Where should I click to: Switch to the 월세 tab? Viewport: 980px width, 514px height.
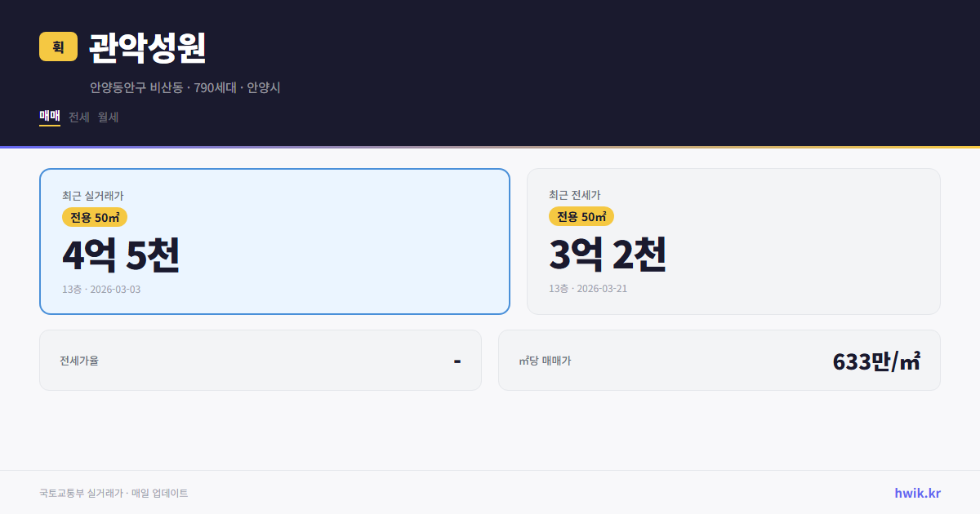[107, 117]
